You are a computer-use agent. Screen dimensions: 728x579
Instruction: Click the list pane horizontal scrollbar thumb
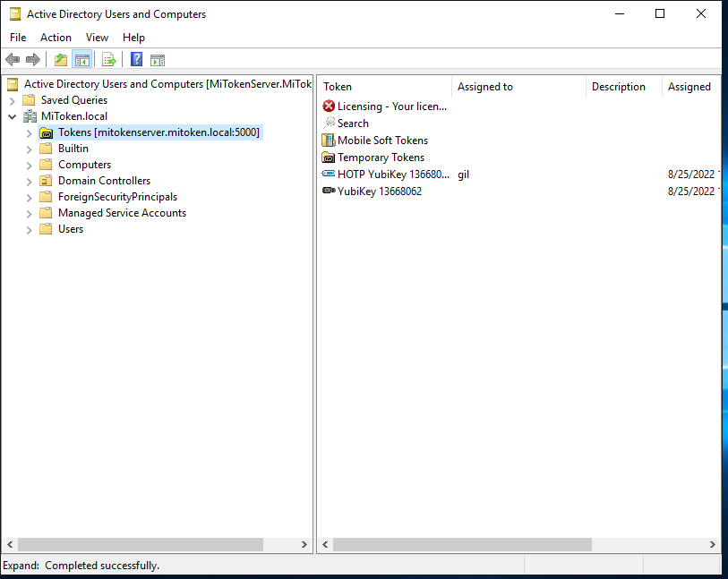click(462, 544)
